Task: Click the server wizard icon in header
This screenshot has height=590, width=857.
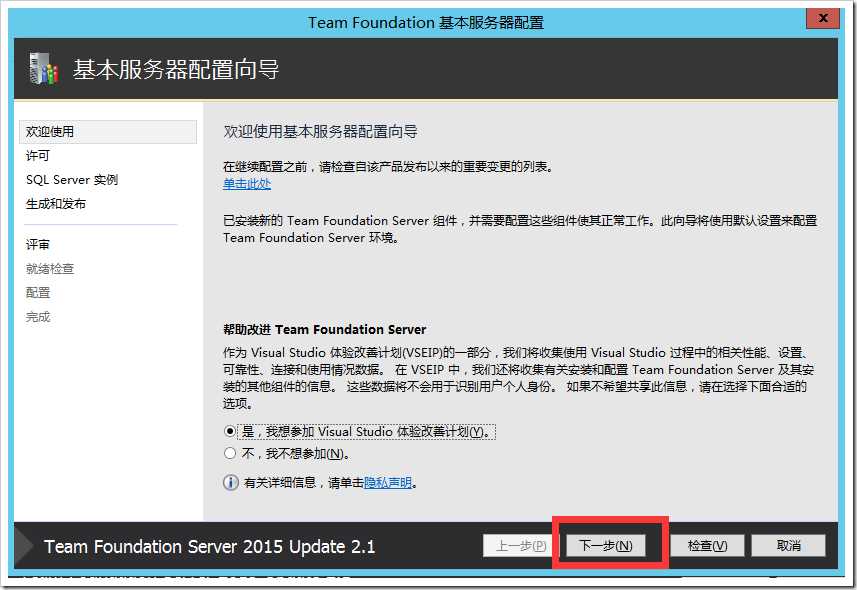Action: click(x=44, y=68)
